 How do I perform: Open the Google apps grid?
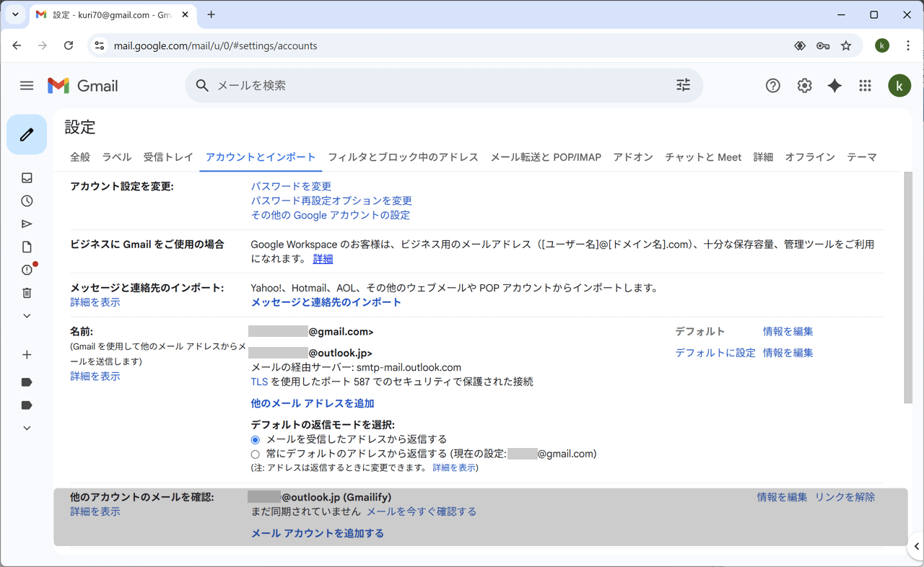click(865, 86)
